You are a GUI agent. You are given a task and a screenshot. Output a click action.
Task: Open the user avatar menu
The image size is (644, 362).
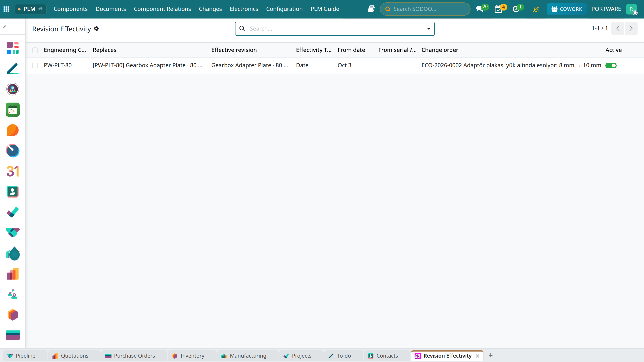(x=632, y=9)
